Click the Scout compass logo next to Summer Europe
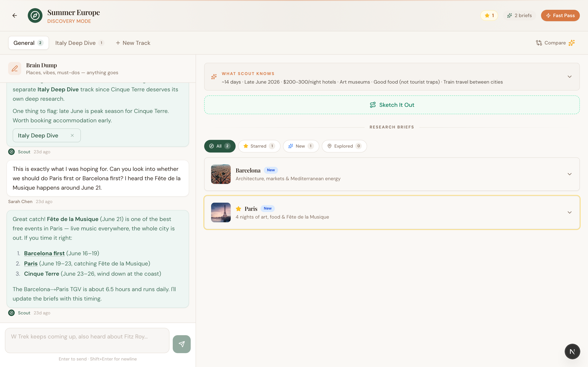This screenshot has width=588, height=367. (x=35, y=15)
